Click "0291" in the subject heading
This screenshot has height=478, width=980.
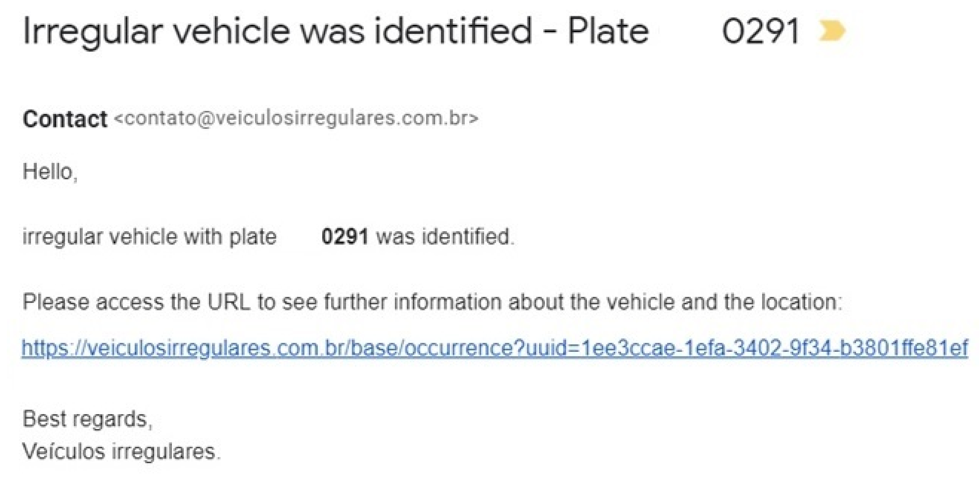760,32
